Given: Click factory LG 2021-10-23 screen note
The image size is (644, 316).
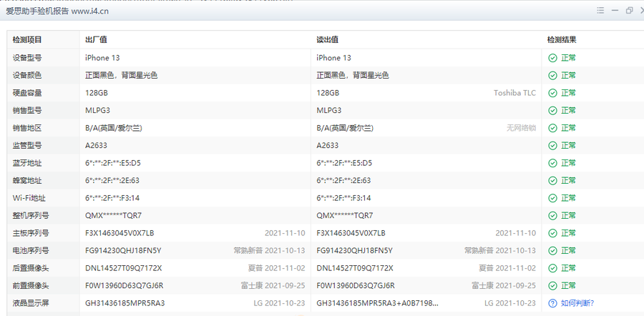Looking at the screenshot, I should tap(279, 303).
